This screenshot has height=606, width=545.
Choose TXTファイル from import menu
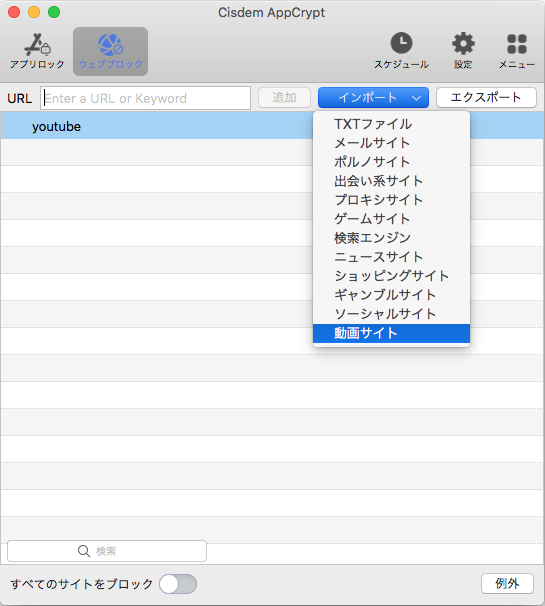pyautogui.click(x=391, y=124)
